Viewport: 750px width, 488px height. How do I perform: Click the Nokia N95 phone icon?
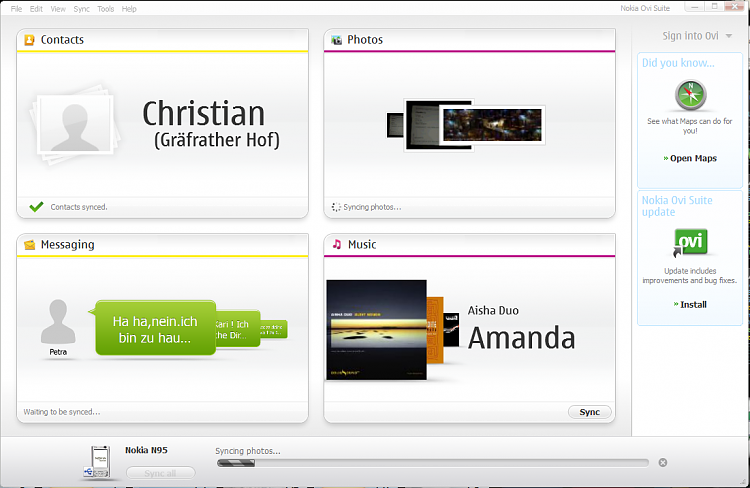tap(99, 462)
